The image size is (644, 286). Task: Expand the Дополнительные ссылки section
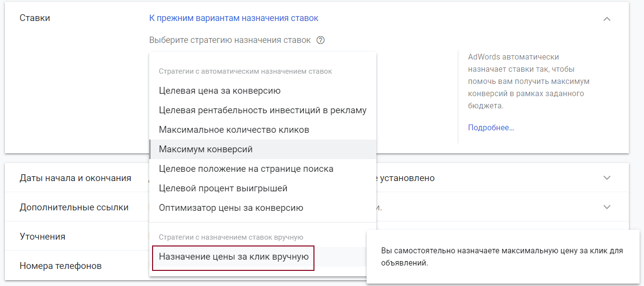(606, 207)
